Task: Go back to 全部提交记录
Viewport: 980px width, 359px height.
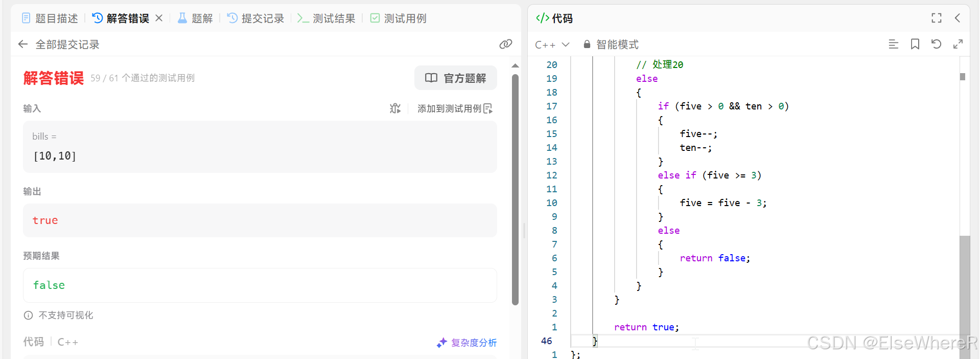Action: point(59,44)
